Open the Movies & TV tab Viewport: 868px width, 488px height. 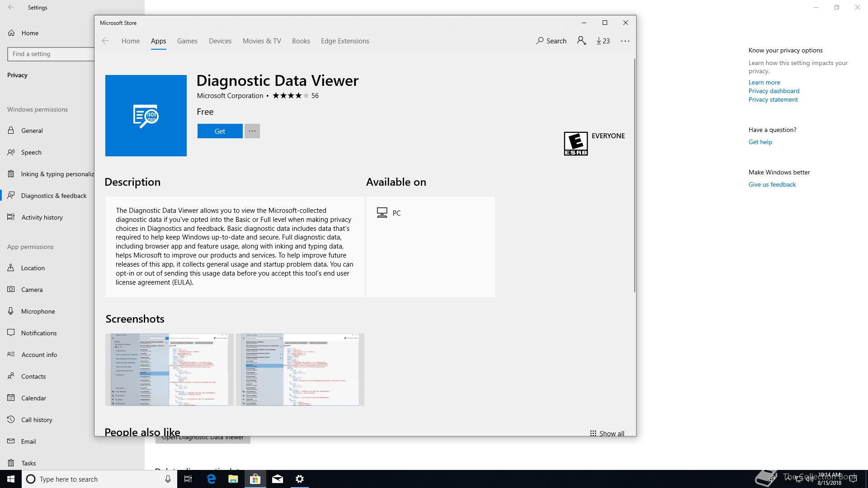pos(262,41)
